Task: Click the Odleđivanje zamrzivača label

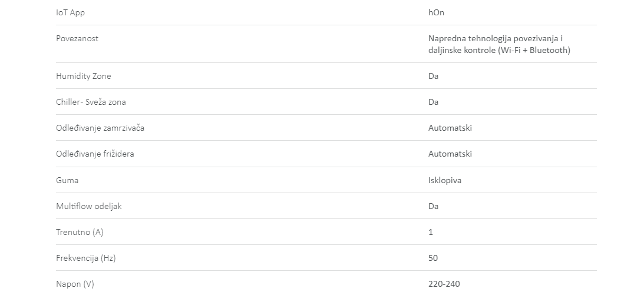Action: coord(100,128)
